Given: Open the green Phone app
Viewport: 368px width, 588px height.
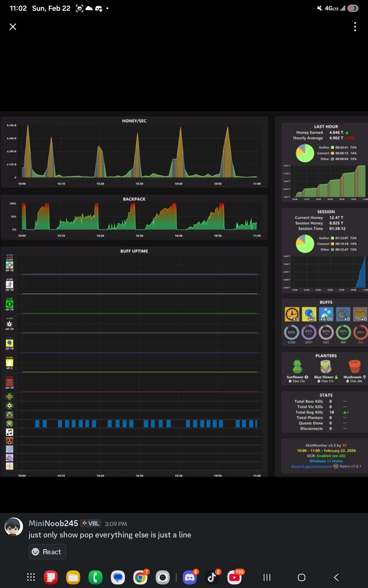Looking at the screenshot, I should pyautogui.click(x=95, y=578).
